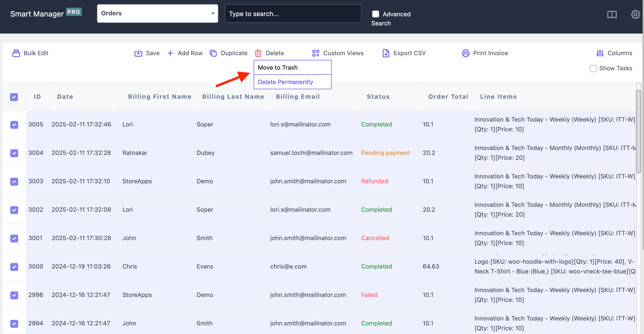This screenshot has width=644, height=334.
Task: Click the Add Row icon
Action: point(170,53)
